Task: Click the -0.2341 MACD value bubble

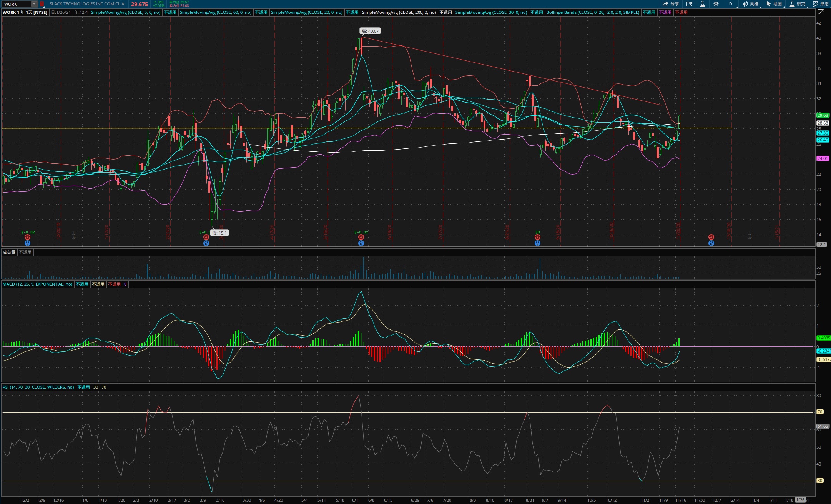Action: (823, 351)
